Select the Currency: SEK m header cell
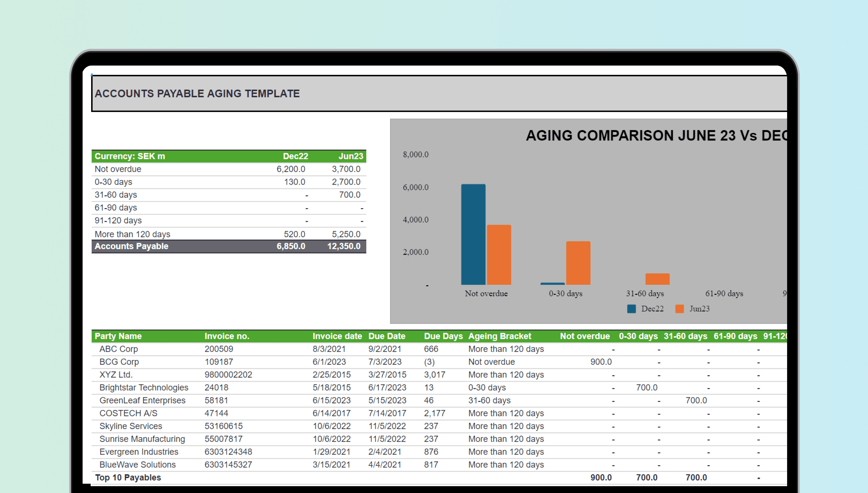This screenshot has height=493, width=868. click(130, 156)
